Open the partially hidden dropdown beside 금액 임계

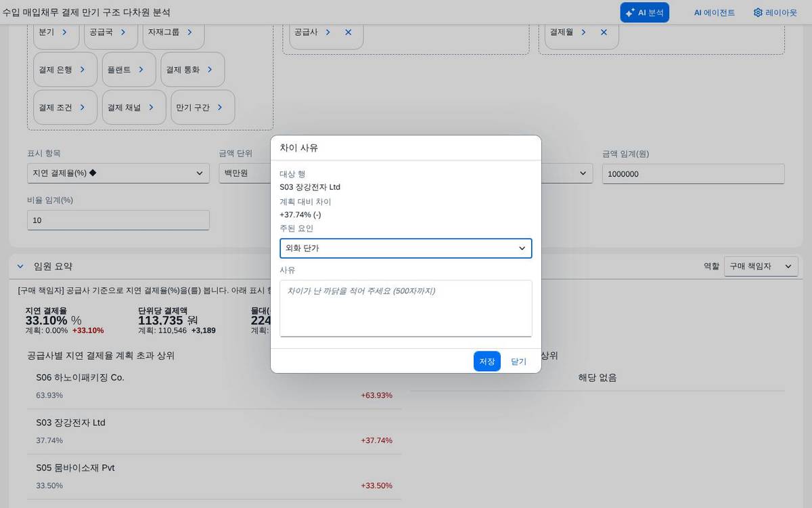click(x=567, y=173)
